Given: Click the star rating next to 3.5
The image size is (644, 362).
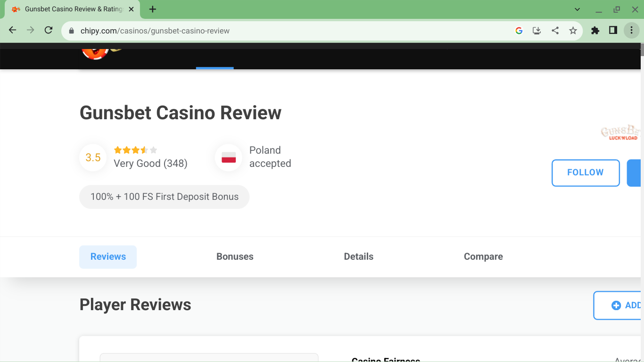Looking at the screenshot, I should (x=135, y=150).
